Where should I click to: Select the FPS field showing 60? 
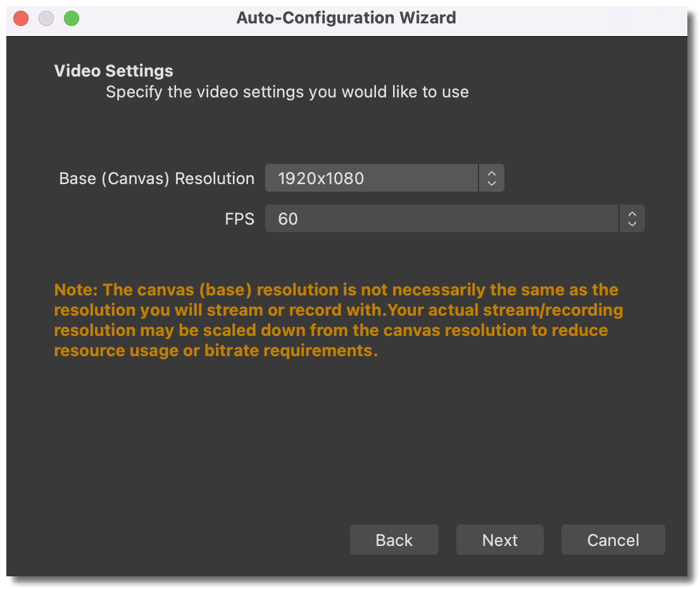click(441, 219)
